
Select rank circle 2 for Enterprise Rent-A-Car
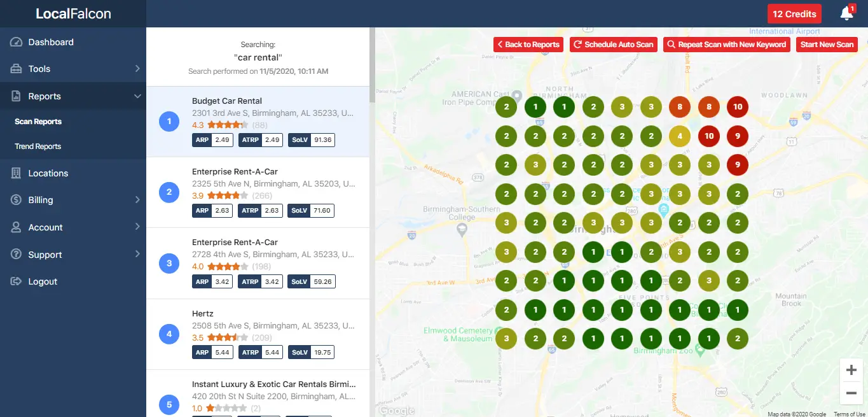tap(169, 192)
